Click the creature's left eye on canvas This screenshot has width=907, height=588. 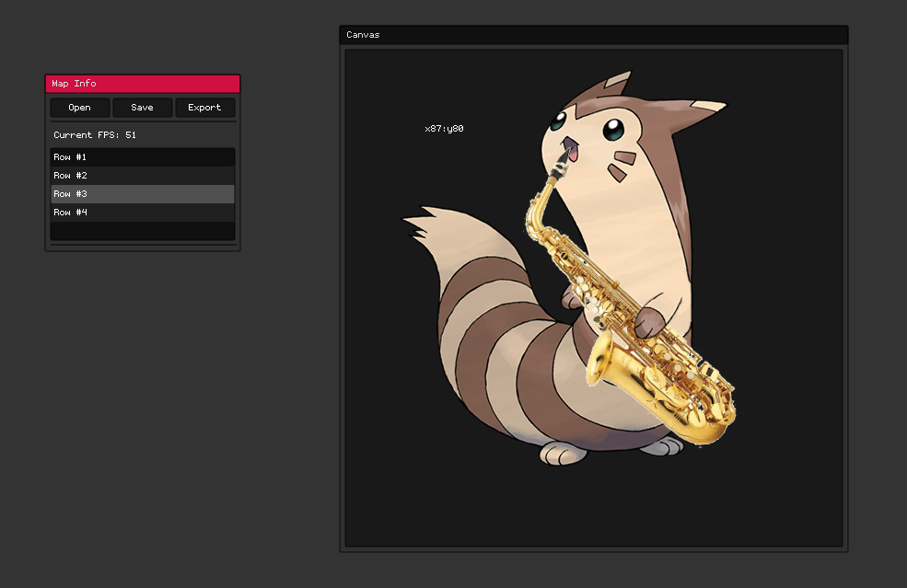click(x=559, y=121)
